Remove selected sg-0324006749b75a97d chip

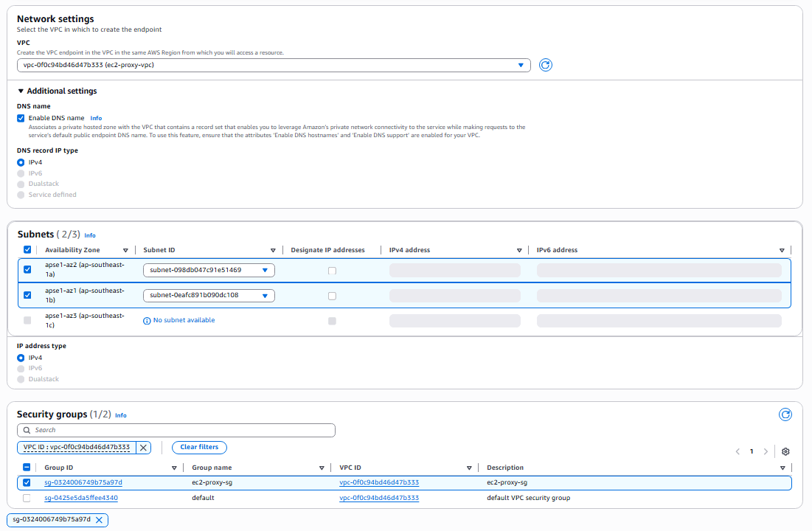100,519
